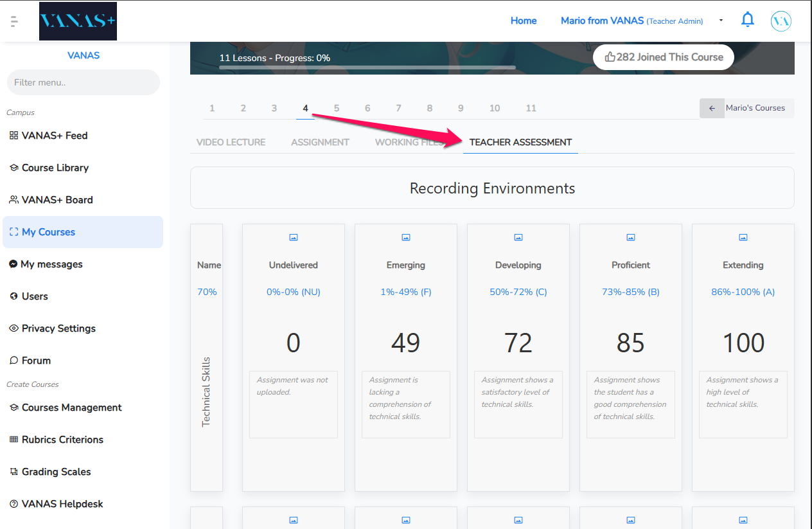Click the image icon above Emerging
The height and width of the screenshot is (529, 812).
click(x=406, y=237)
